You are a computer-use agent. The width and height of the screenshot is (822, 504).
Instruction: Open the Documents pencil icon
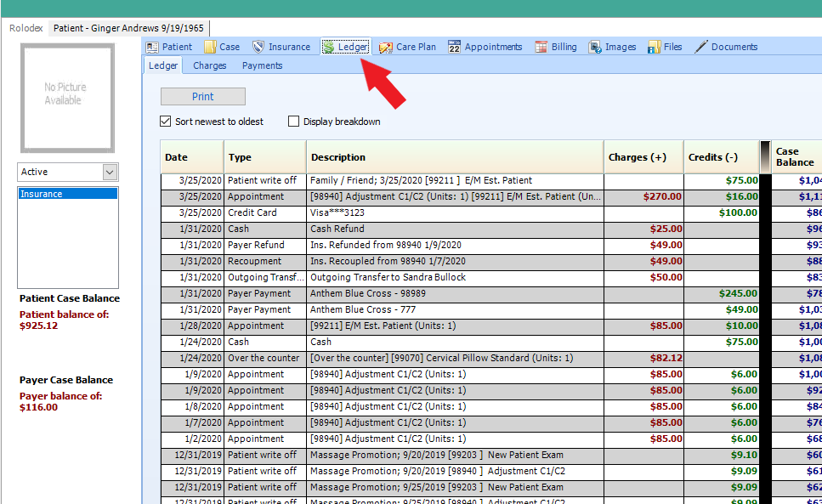(700, 47)
